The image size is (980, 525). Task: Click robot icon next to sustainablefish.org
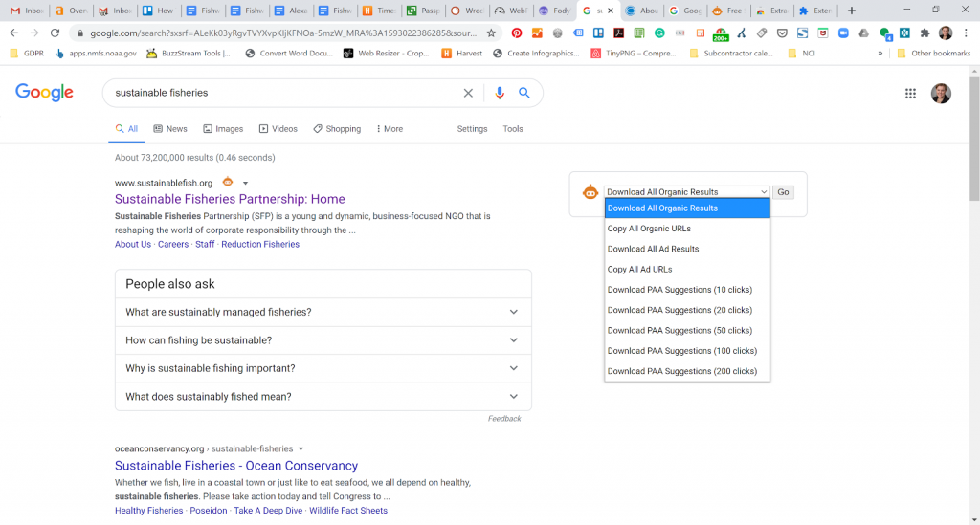228,182
